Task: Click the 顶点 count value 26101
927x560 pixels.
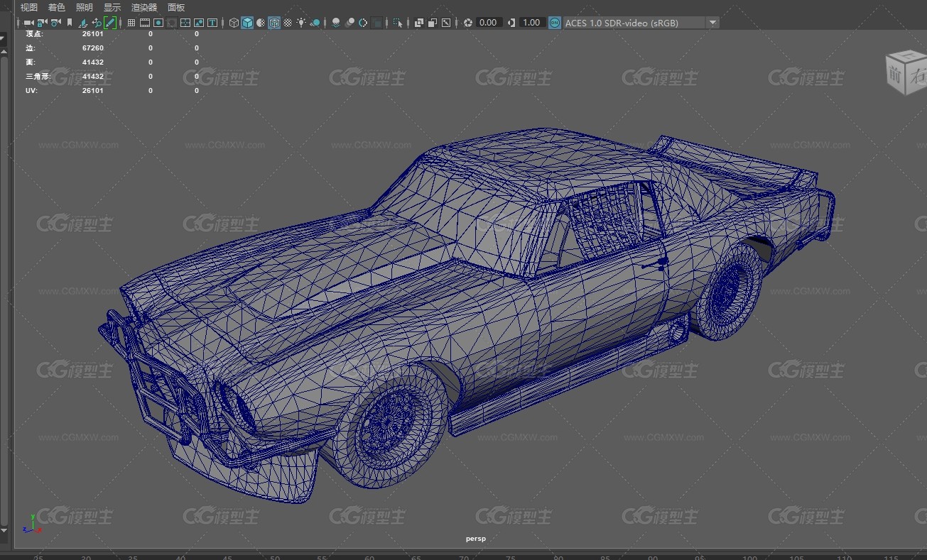Action: [93, 34]
